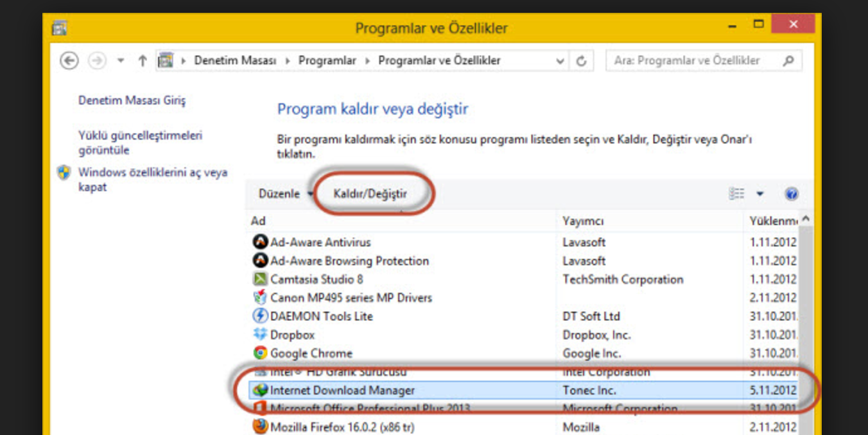The height and width of the screenshot is (435, 868).
Task: Expand the view options dropdown arrow
Action: click(760, 194)
